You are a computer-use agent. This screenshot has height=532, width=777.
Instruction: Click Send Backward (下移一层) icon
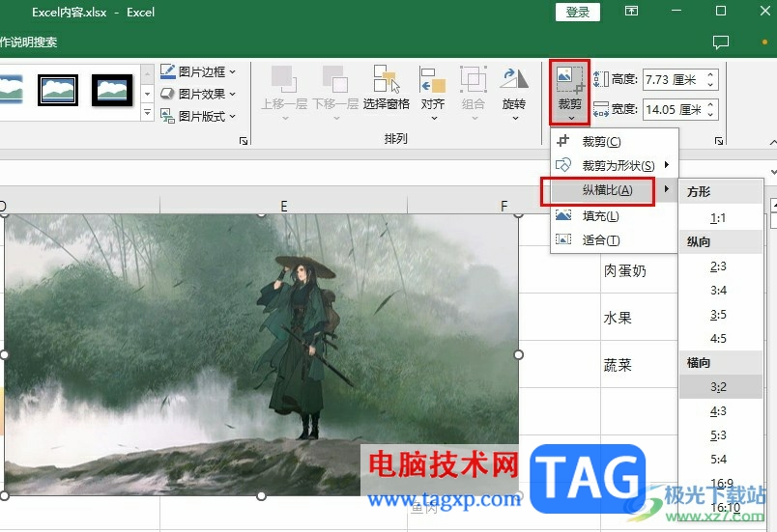335,79
